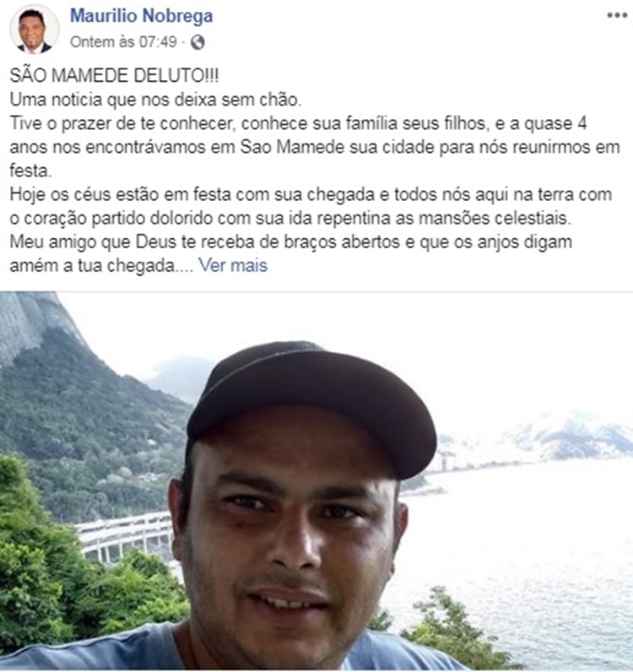
Task: Open the three-dot post options menu
Action: pos(617,15)
